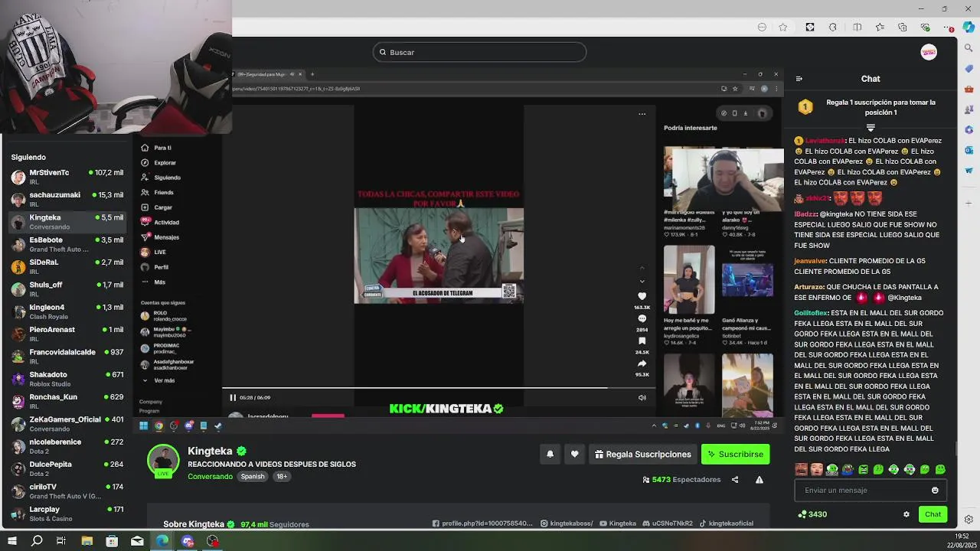Viewport: 980px width, 551px height.
Task: Open Francovidalalcalde channel in sidebar
Action: point(67,356)
